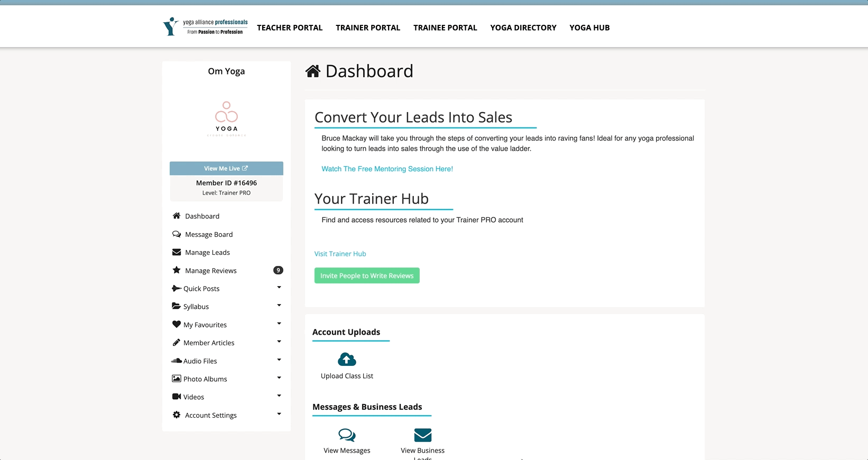Click the Yoga Alliance Professionals logo

click(x=205, y=27)
